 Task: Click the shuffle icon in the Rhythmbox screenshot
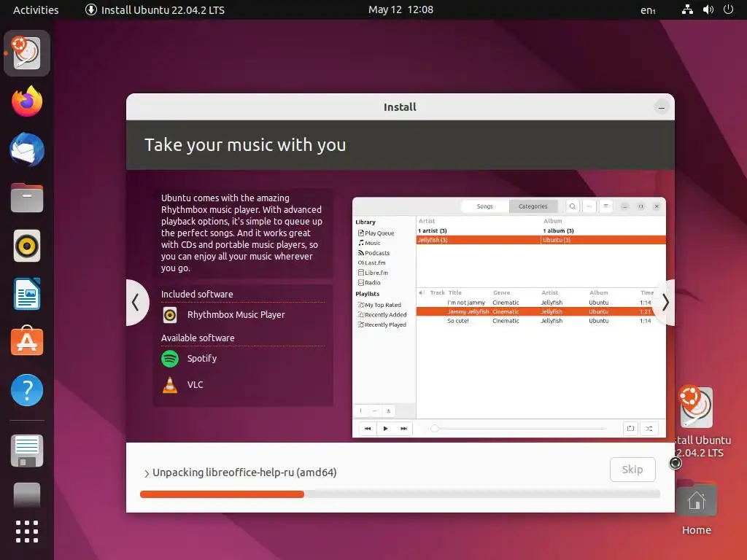coord(649,429)
